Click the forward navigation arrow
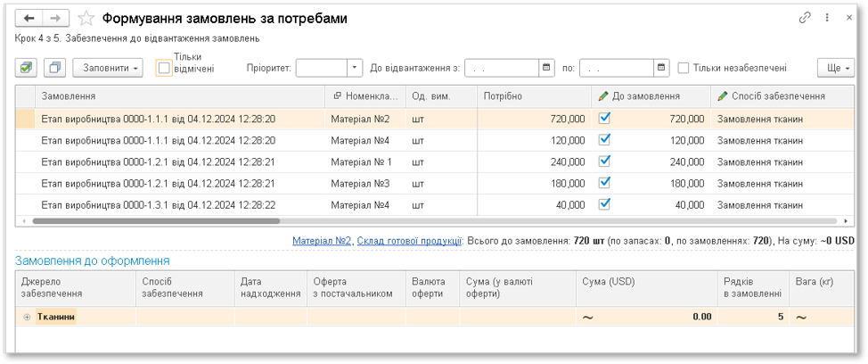Screen dimensions: 868x364 click(x=55, y=18)
